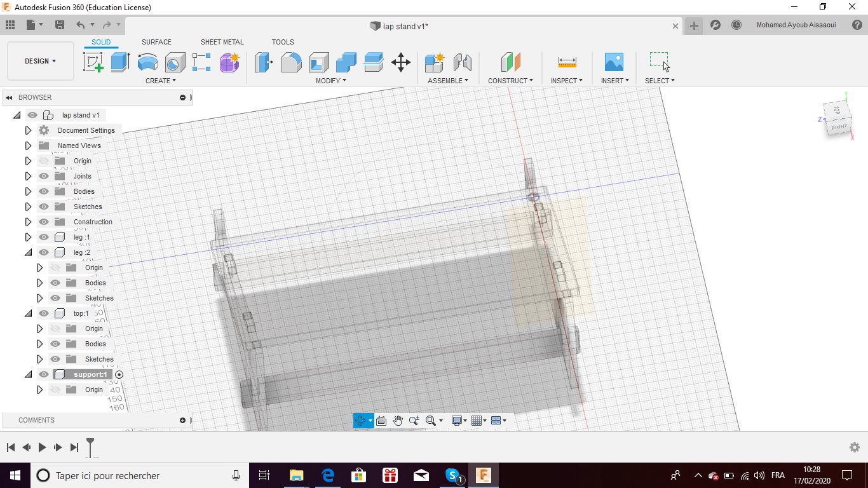Open the DESIGN workspace dropdown
The image size is (868, 488).
40,61
